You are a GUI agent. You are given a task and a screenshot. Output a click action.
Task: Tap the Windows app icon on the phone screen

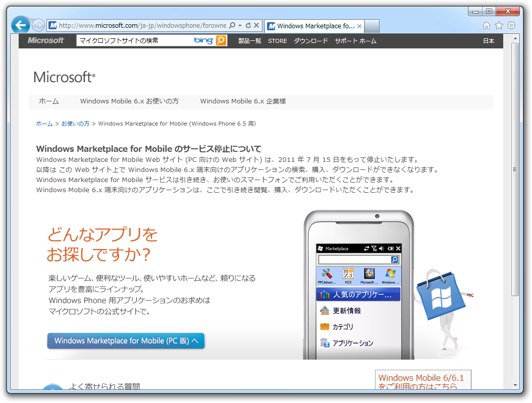click(390, 273)
